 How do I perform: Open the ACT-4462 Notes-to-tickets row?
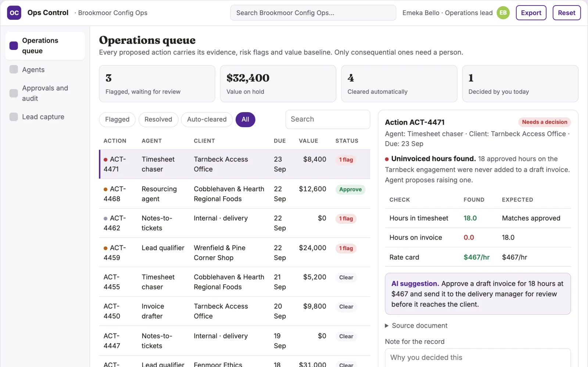pyautogui.click(x=234, y=223)
